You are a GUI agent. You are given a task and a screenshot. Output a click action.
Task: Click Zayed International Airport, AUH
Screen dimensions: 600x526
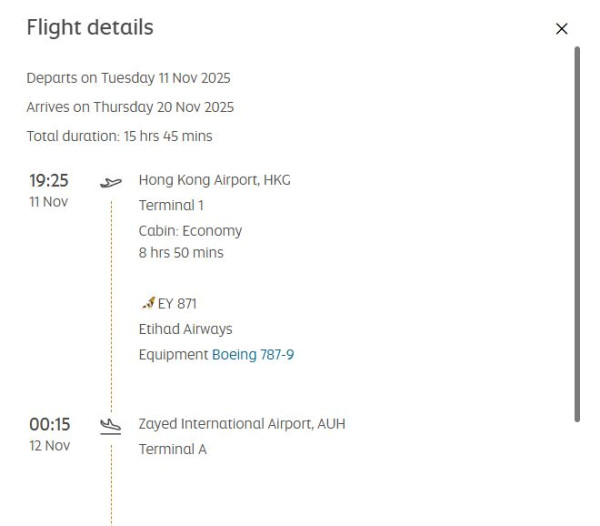tap(241, 424)
